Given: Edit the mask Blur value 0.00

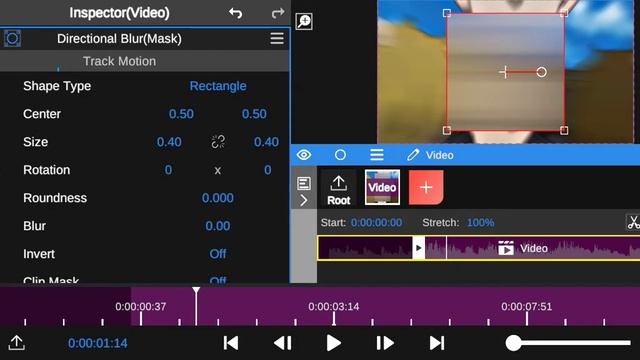Looking at the screenshot, I should [218, 226].
